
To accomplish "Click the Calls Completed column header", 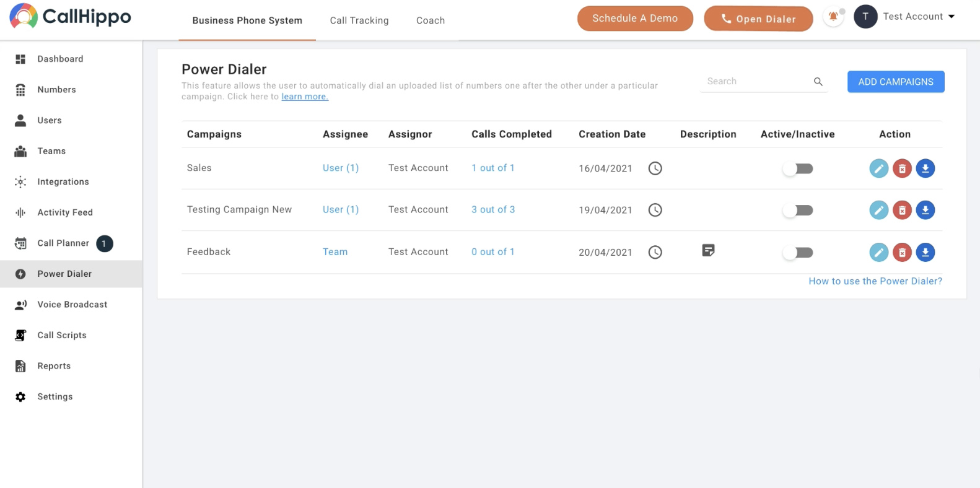I will point(512,134).
